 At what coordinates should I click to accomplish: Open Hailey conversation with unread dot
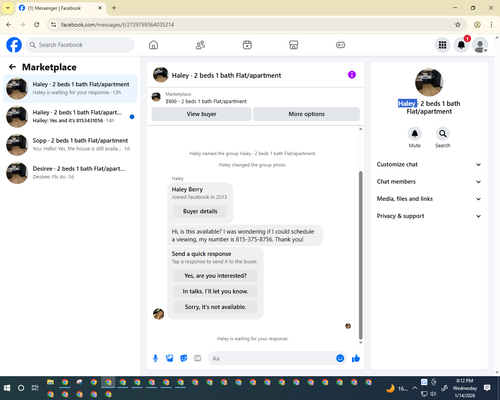(70, 117)
